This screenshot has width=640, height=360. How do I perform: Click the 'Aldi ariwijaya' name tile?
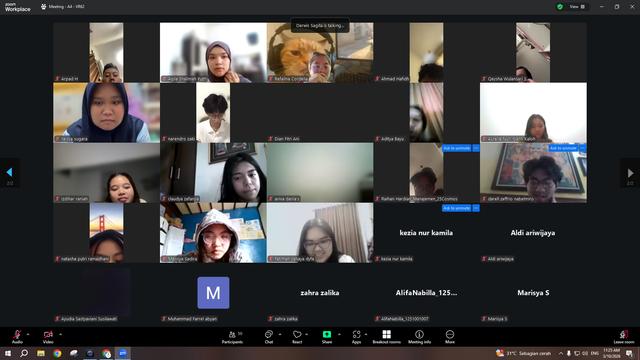pyautogui.click(x=533, y=233)
